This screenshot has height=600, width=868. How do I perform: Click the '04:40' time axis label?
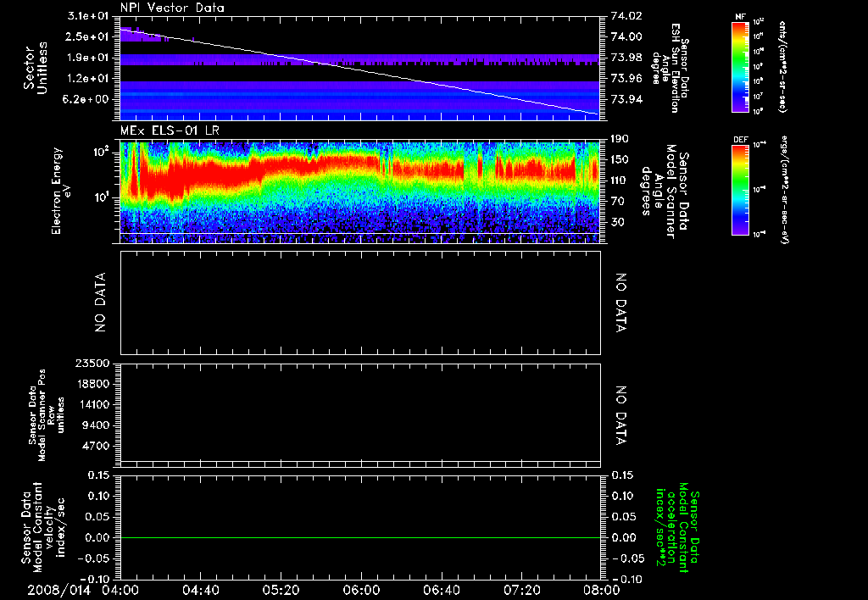point(200,590)
